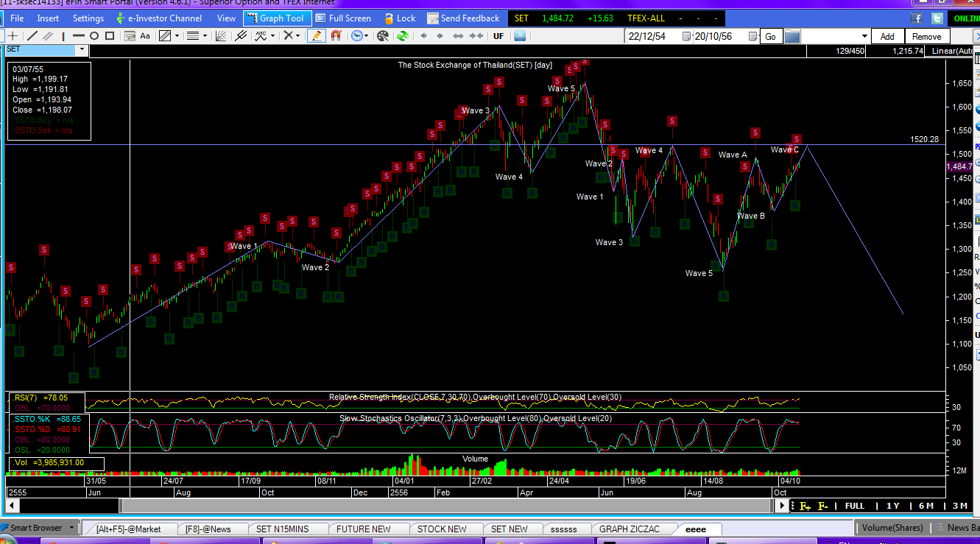
Task: Open the File menu
Action: coord(17,18)
